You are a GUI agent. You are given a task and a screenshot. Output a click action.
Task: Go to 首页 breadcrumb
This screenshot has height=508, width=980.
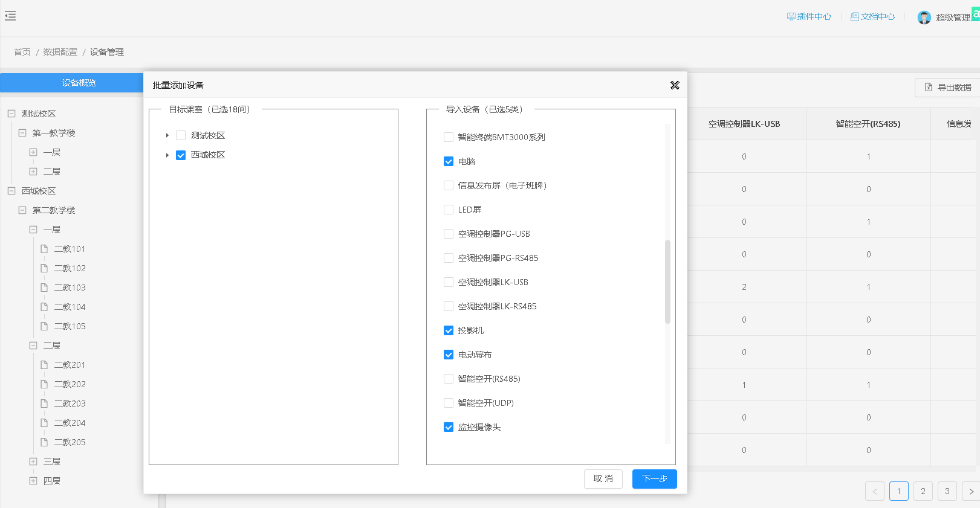[22, 52]
